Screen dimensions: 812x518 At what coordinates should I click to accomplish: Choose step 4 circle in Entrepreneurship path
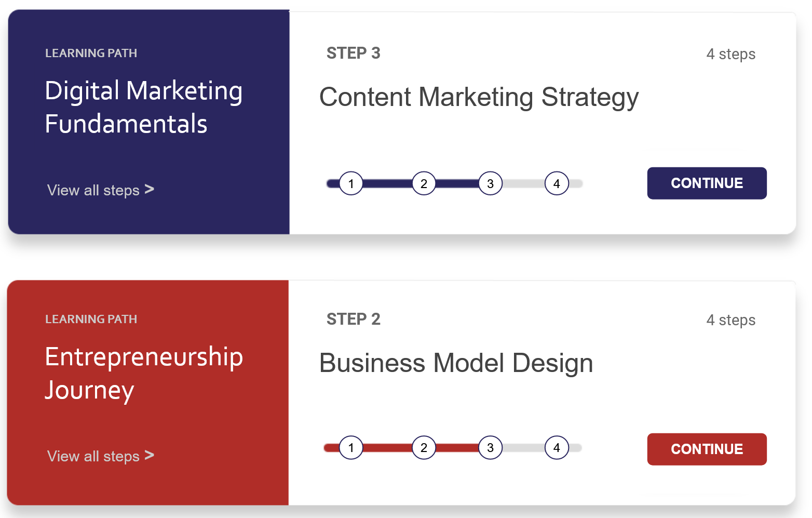[557, 448]
